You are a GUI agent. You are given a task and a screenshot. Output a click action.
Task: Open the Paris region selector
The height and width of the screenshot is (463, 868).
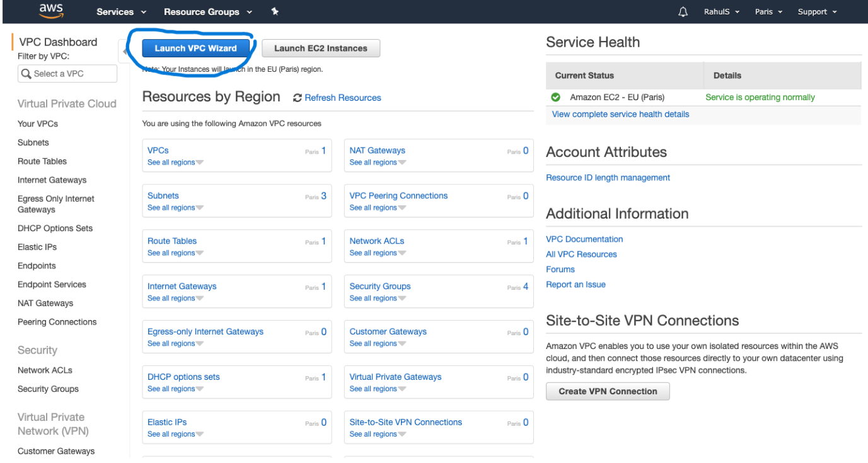(768, 12)
